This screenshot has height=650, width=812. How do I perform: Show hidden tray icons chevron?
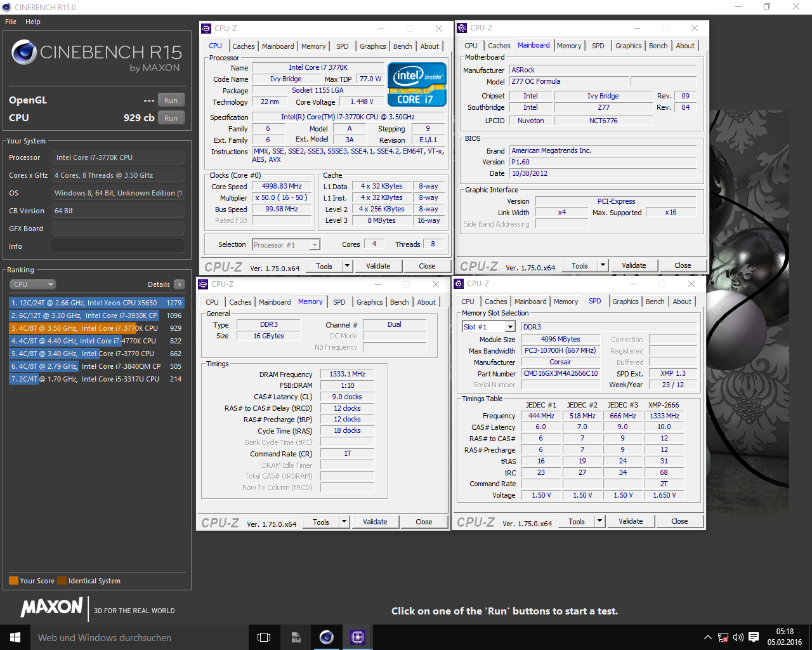[708, 637]
